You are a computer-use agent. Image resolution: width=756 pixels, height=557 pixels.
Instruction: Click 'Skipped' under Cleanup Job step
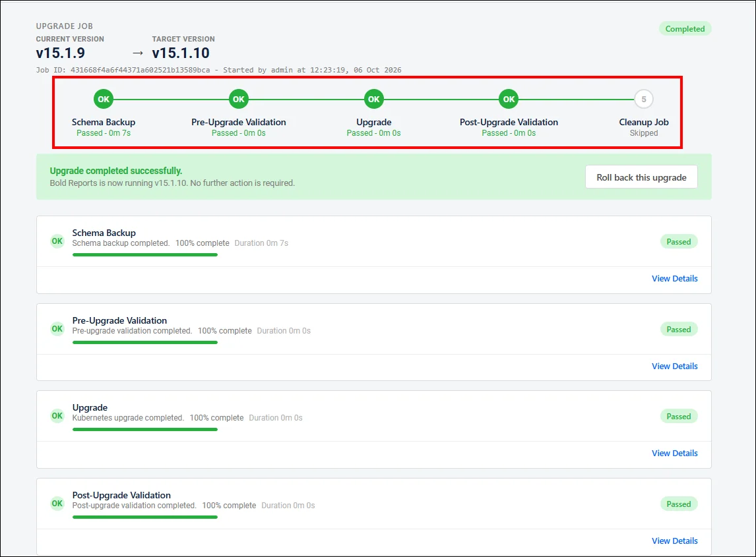click(644, 133)
